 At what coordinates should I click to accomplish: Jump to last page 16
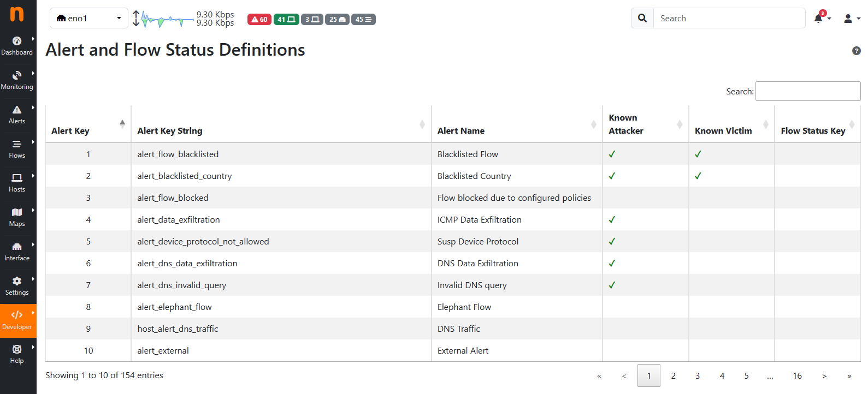[x=797, y=375]
